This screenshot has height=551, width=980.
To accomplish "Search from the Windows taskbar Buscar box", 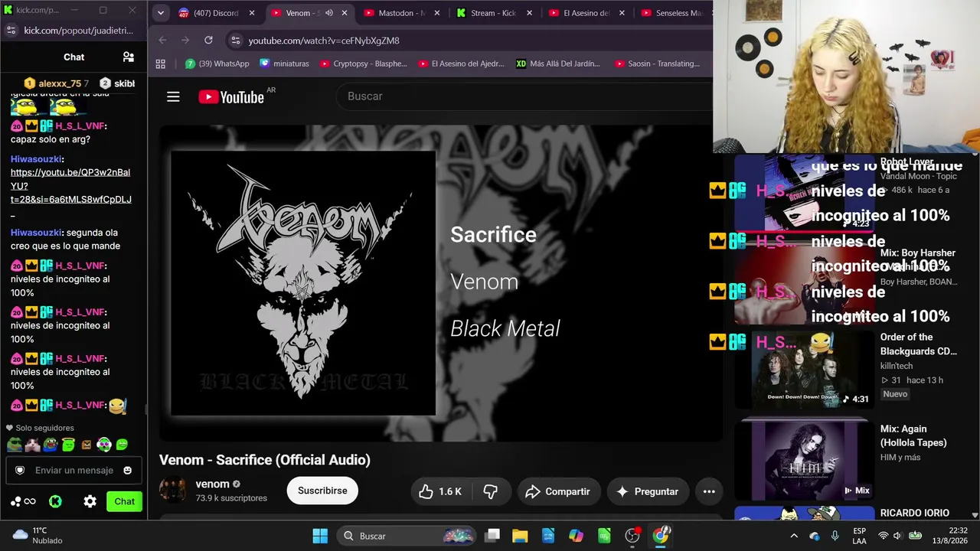I will [407, 536].
